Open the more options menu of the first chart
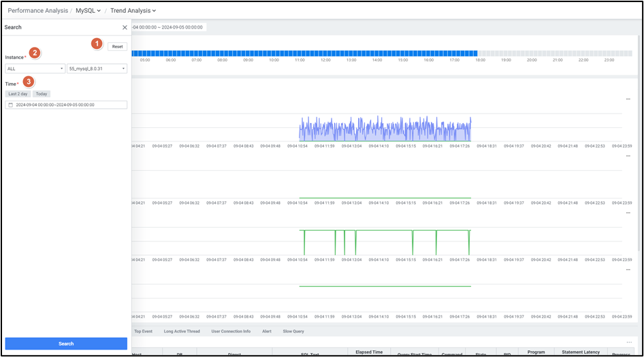Viewport: 644px width, 357px height. coord(628,99)
